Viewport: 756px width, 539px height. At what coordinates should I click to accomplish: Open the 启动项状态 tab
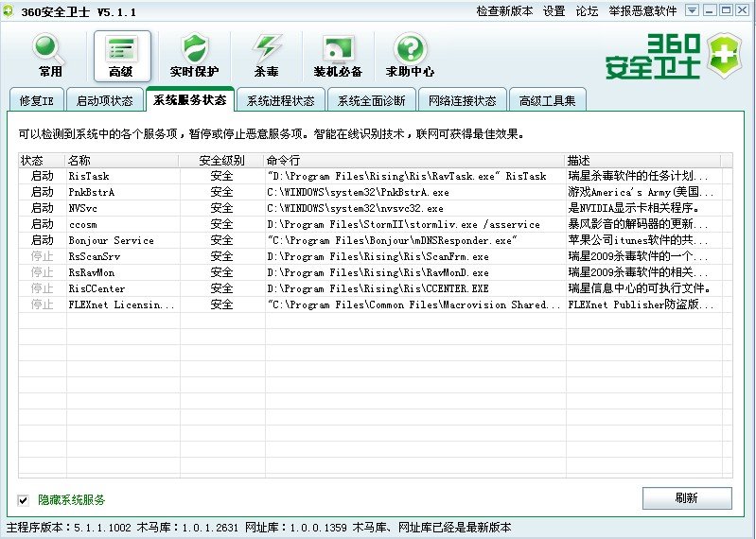(x=104, y=100)
